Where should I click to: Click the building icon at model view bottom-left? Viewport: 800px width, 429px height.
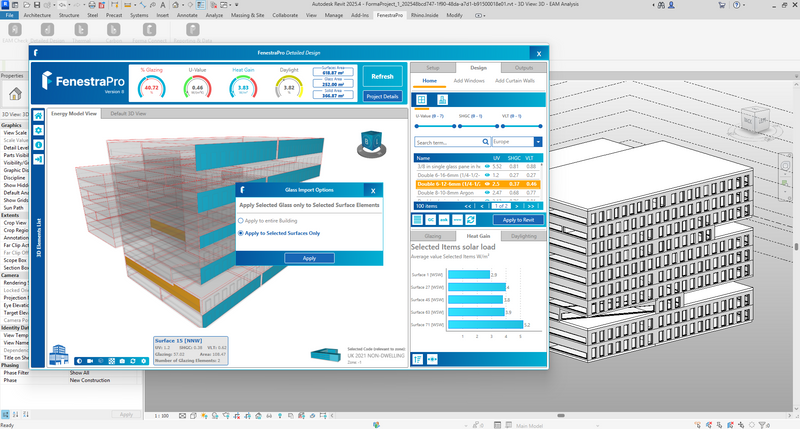[x=59, y=355]
